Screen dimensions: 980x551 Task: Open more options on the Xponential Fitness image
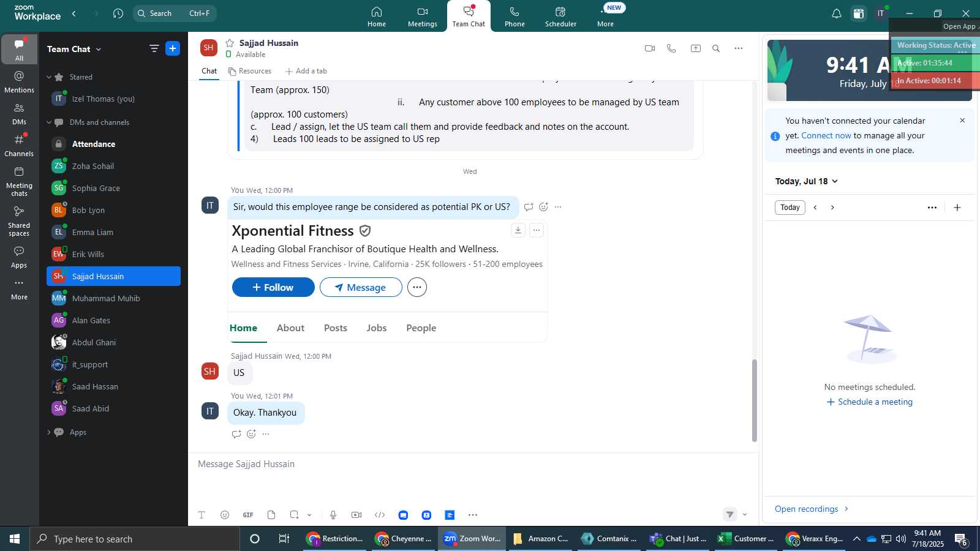537,230
